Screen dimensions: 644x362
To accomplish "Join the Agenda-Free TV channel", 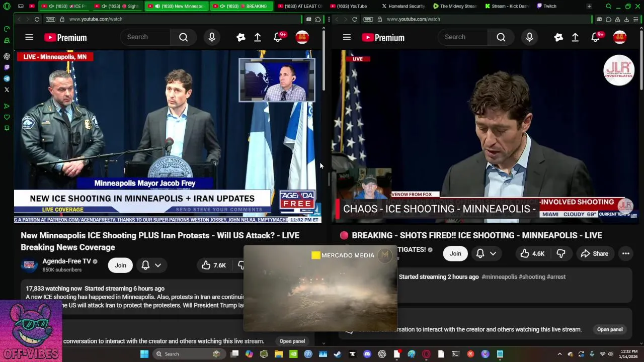I will pos(120,265).
